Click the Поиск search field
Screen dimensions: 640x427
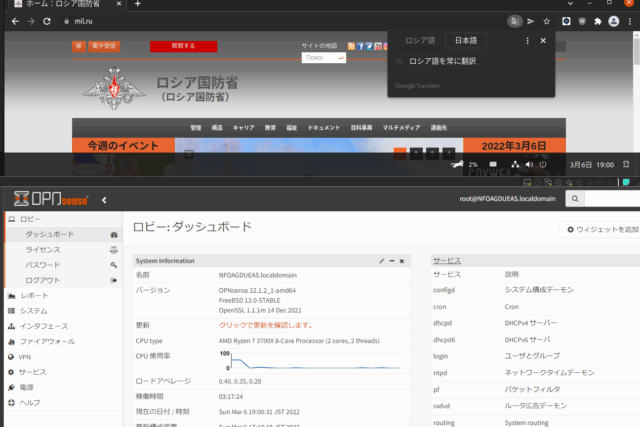tap(324, 58)
